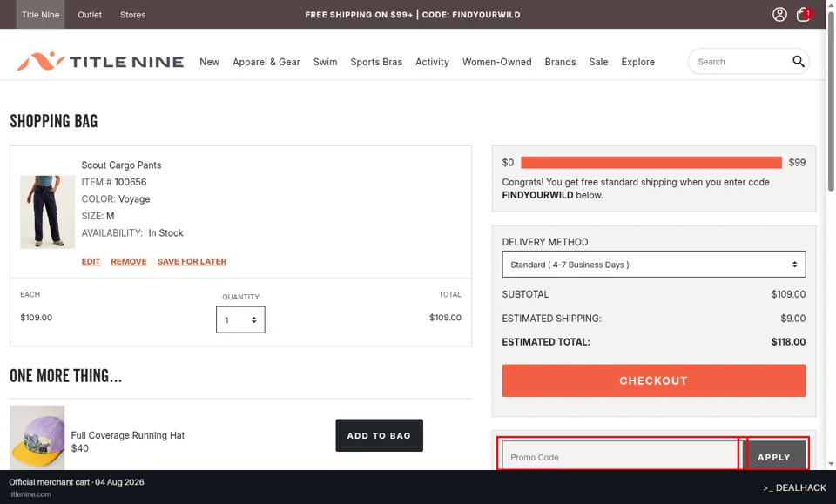The image size is (836, 504).
Task: Open the Women-Owned menu
Action: coord(497,62)
